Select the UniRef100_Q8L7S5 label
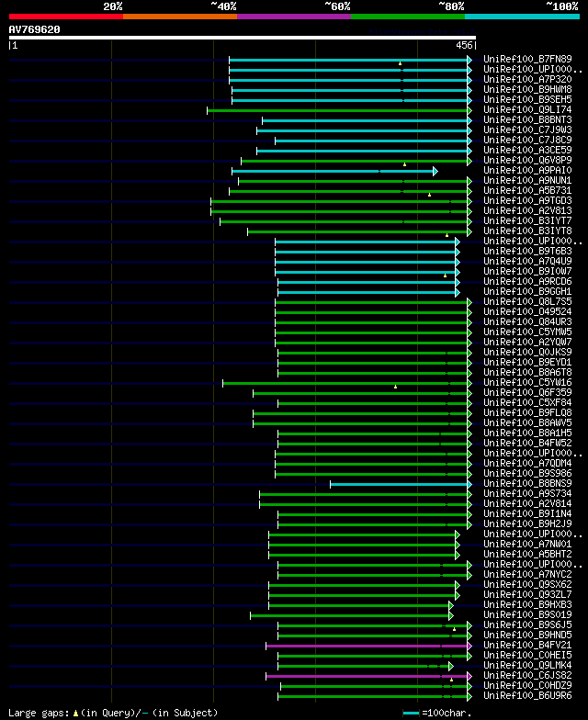 [527, 301]
